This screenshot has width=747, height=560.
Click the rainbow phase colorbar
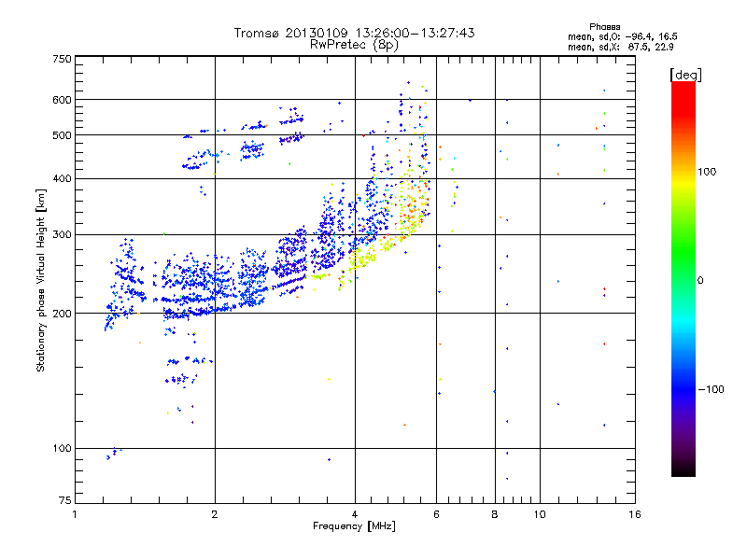pos(684,278)
